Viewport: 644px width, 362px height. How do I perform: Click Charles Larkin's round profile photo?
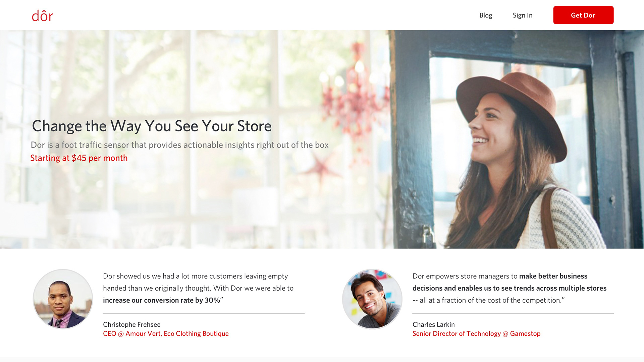(x=372, y=299)
